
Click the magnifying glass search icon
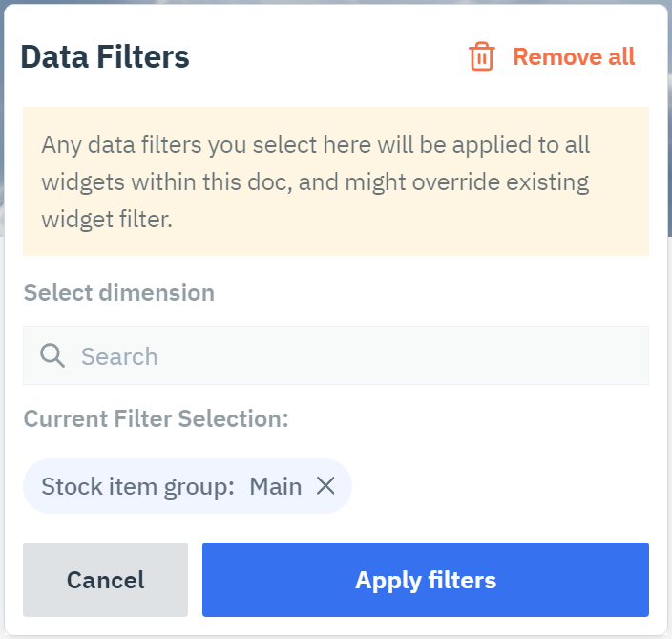pos(52,355)
